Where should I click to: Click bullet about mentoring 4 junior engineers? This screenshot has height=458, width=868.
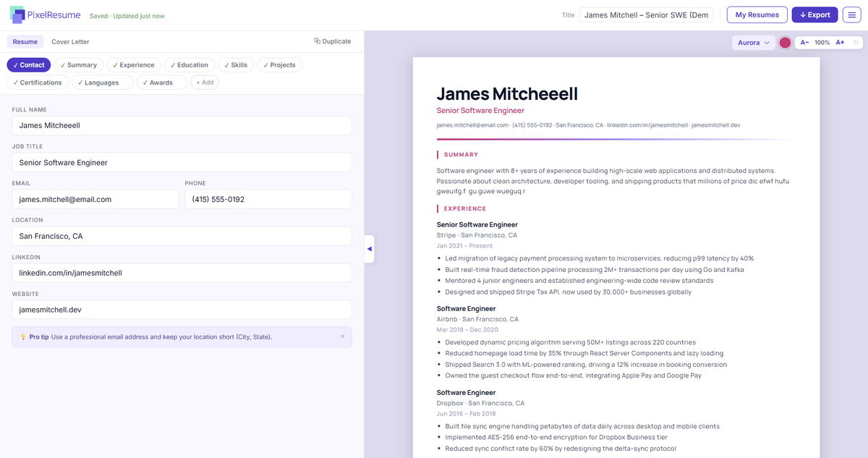(x=579, y=281)
